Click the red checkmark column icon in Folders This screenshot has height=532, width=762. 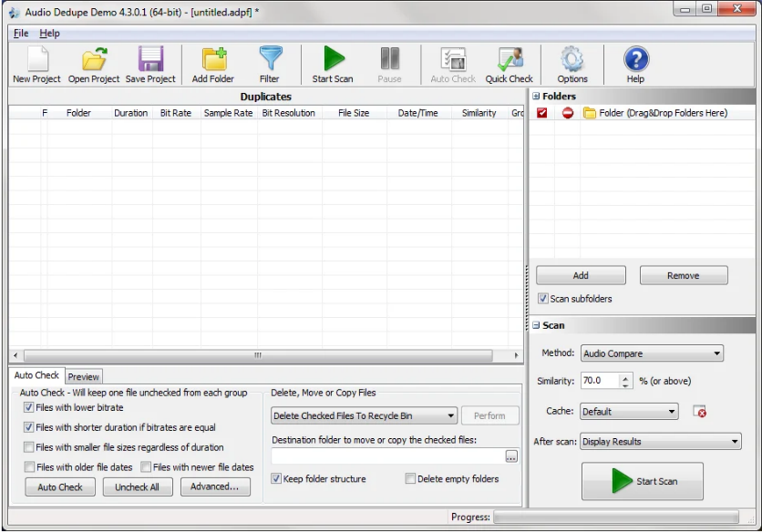pyautogui.click(x=541, y=113)
